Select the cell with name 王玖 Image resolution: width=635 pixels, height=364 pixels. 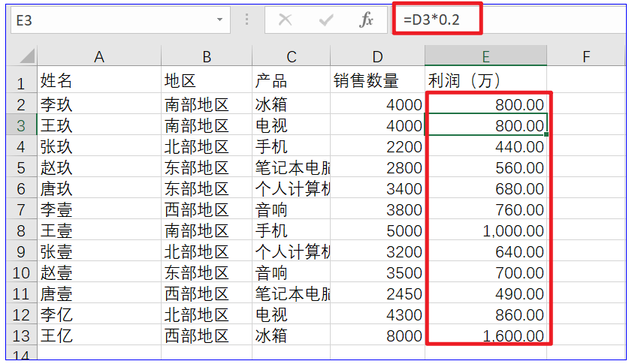tap(99, 125)
